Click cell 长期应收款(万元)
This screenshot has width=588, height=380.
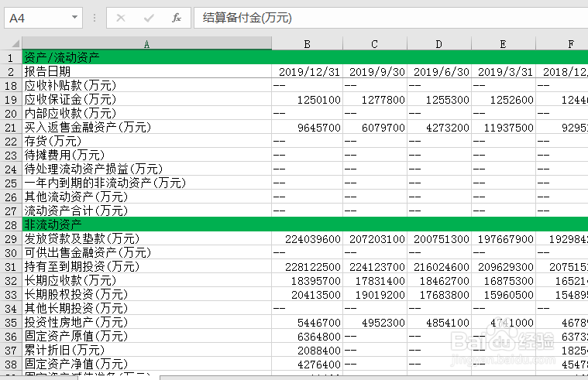(x=146, y=280)
